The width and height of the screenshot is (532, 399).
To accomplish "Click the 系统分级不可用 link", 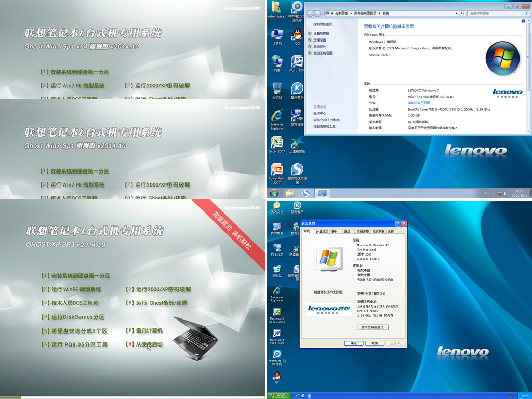I will (x=419, y=103).
